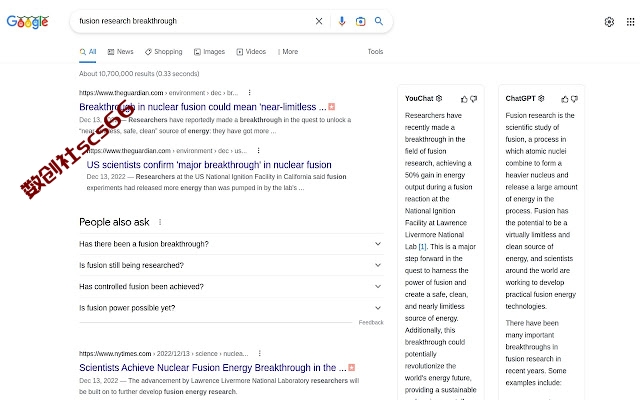This screenshot has width=640, height=400.
Task: Click the ChatGPT panel title
Action: coord(520,98)
